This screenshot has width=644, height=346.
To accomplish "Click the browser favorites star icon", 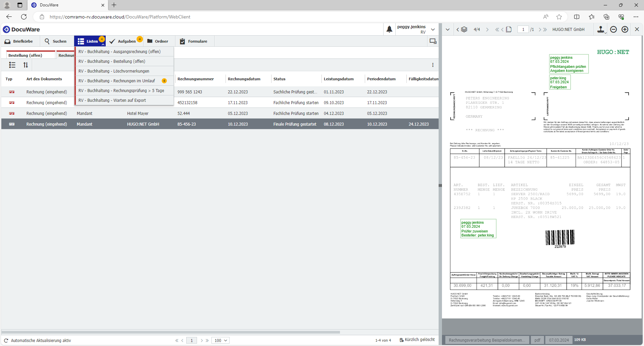I will click(x=559, y=17).
